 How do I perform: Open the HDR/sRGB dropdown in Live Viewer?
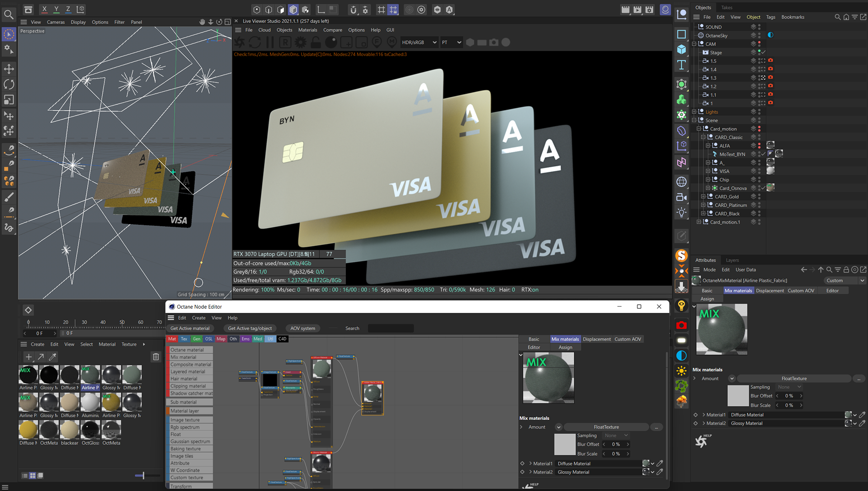[419, 42]
